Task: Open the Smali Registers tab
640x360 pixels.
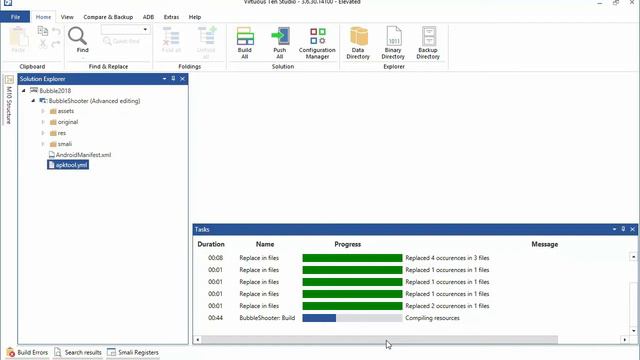Action: (x=133, y=352)
